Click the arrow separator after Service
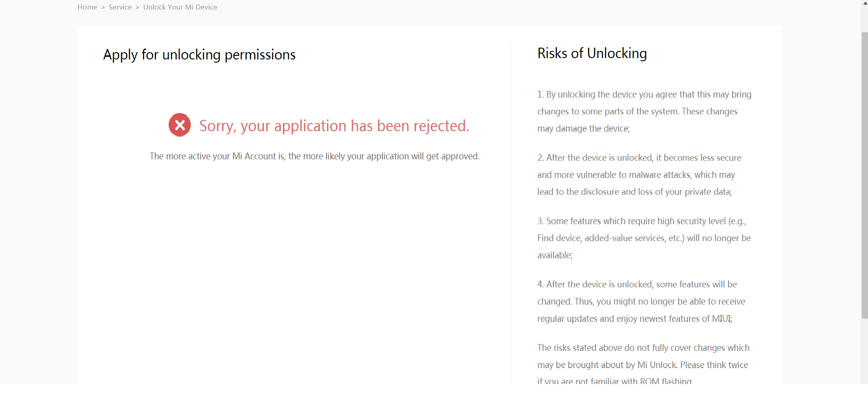 click(x=137, y=7)
